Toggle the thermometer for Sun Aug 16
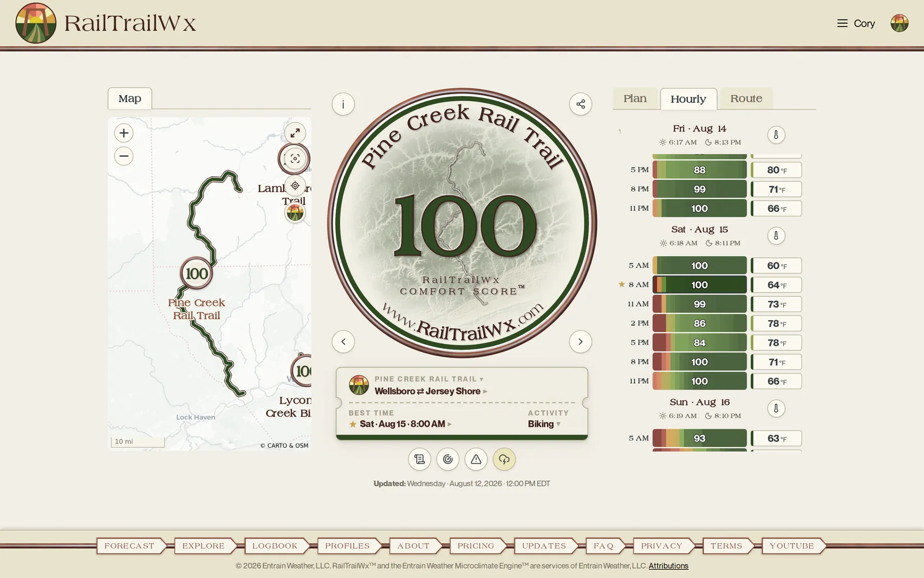The height and width of the screenshot is (578, 924). tap(776, 408)
